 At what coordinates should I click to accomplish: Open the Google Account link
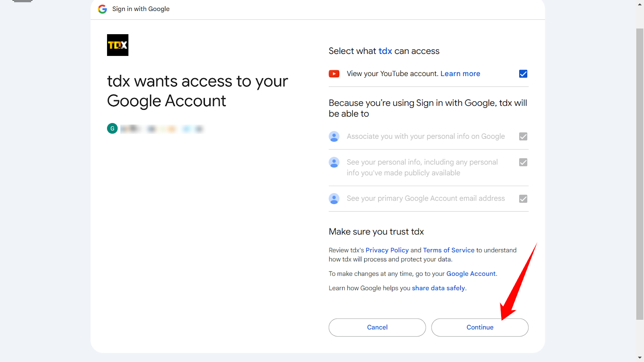(x=471, y=274)
